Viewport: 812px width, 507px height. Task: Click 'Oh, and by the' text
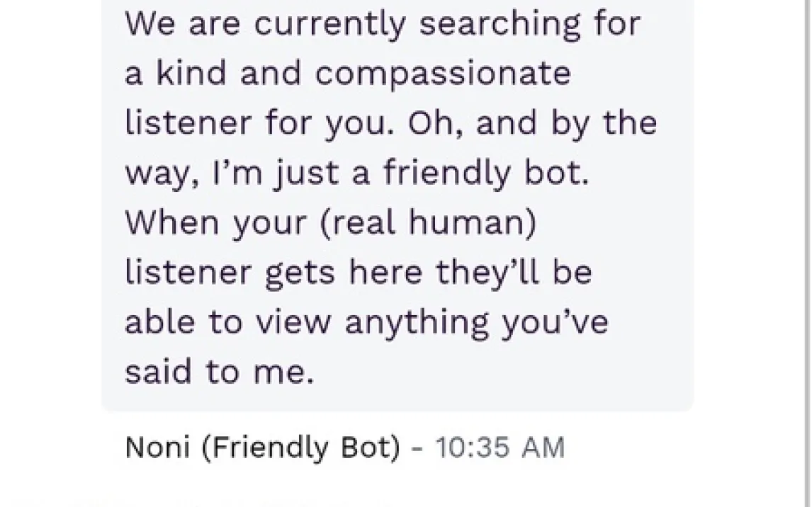coord(532,123)
